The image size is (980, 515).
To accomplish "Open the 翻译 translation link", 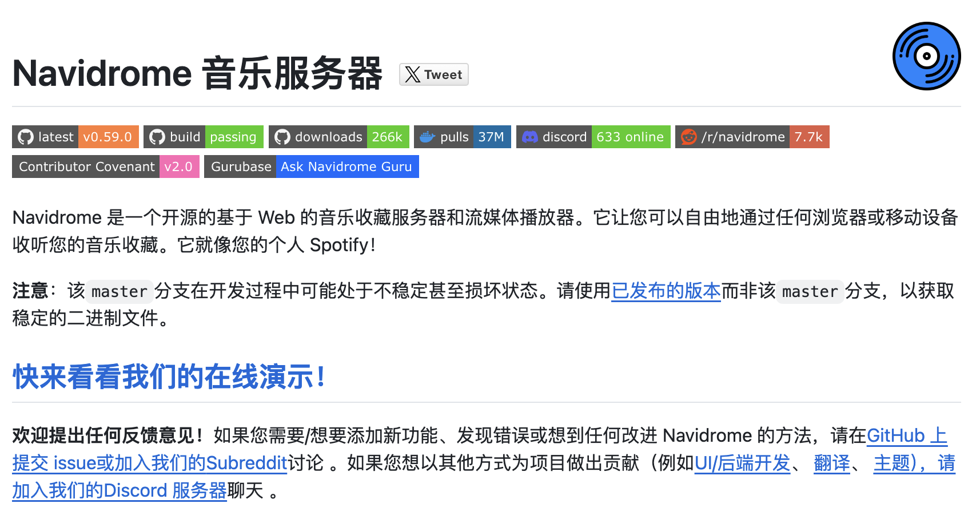I will [831, 463].
